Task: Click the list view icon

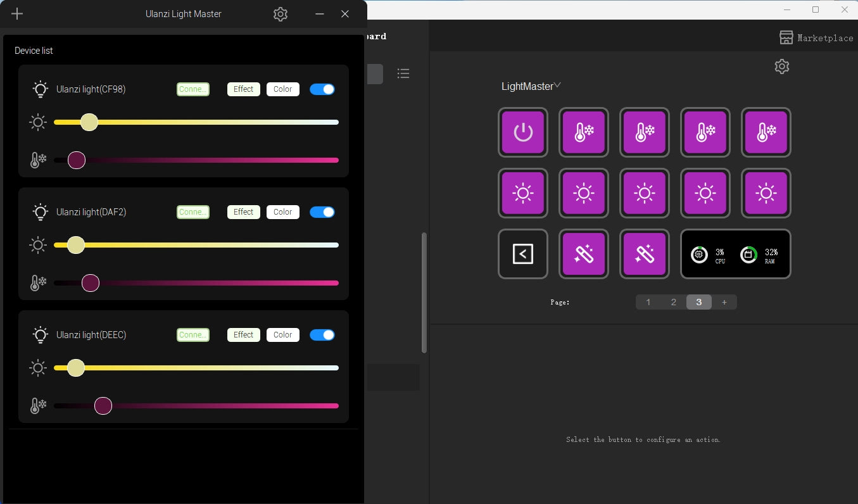Action: point(403,74)
